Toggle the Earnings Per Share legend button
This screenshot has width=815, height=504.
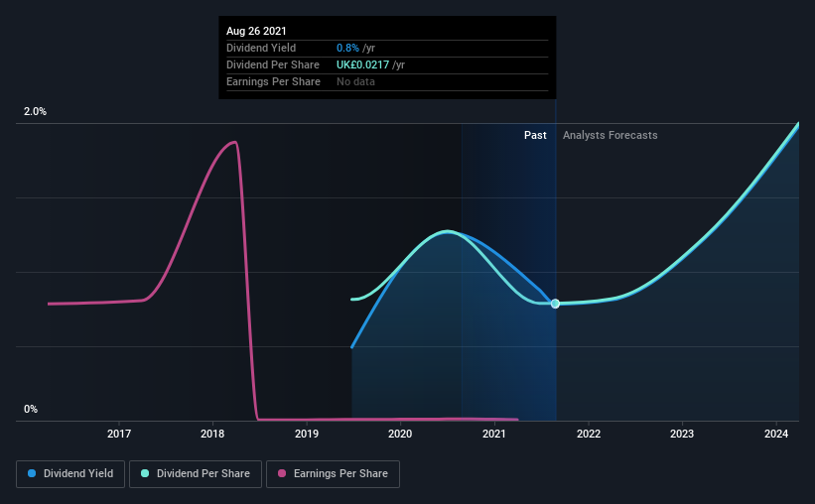pos(333,474)
